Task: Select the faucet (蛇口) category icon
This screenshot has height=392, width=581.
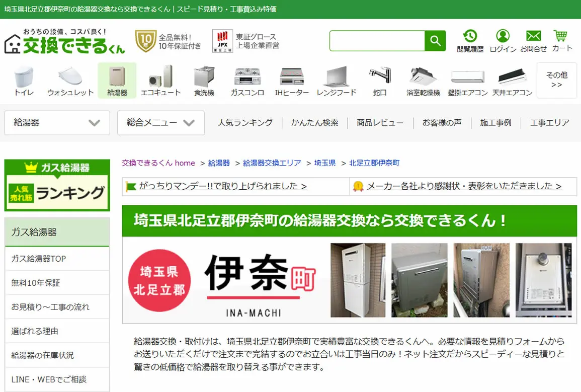Action: [x=380, y=81]
